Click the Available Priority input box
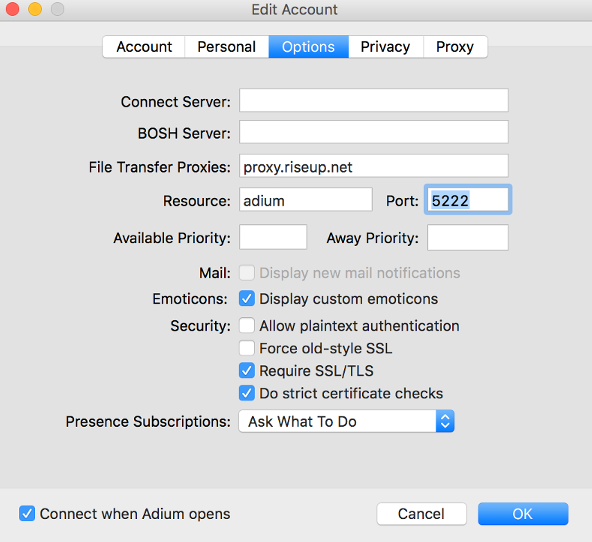Image resolution: width=592 pixels, height=542 pixels. point(273,237)
